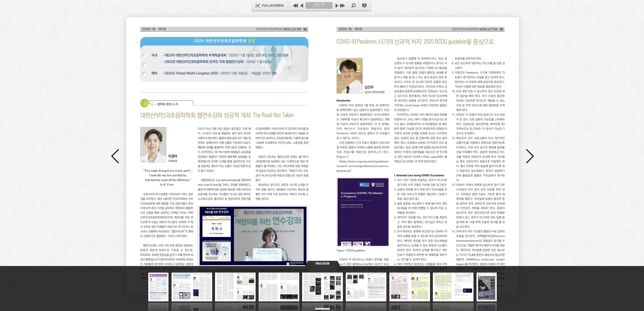The height and width of the screenshot is (311, 644).
Task: Open the sixth thumbnail spread with the blue scan image
Action: tap(366, 287)
